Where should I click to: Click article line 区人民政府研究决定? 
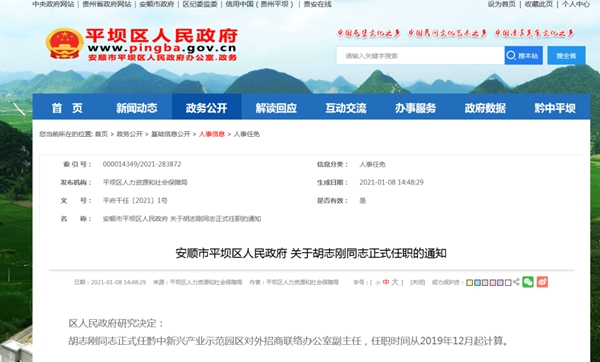click(x=116, y=323)
